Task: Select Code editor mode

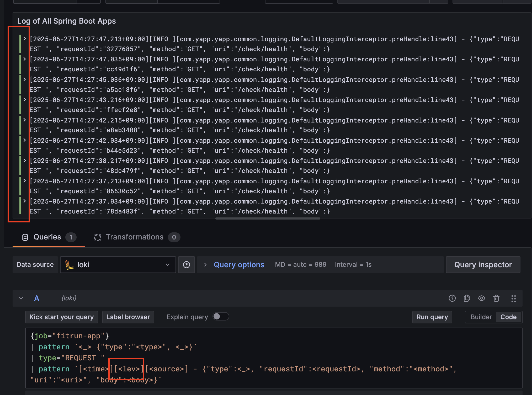Action: tap(508, 317)
